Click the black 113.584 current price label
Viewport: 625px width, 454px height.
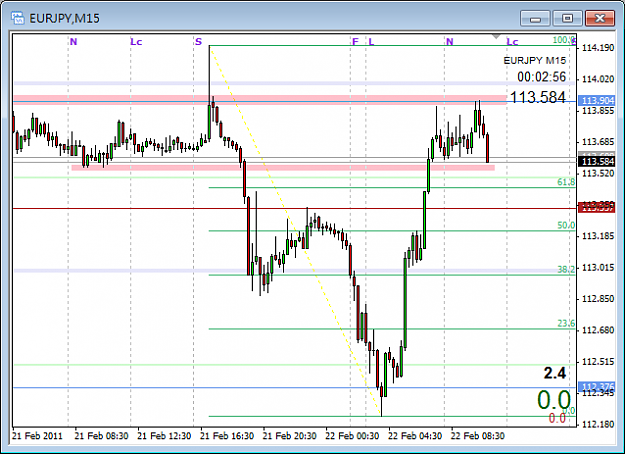click(x=598, y=161)
